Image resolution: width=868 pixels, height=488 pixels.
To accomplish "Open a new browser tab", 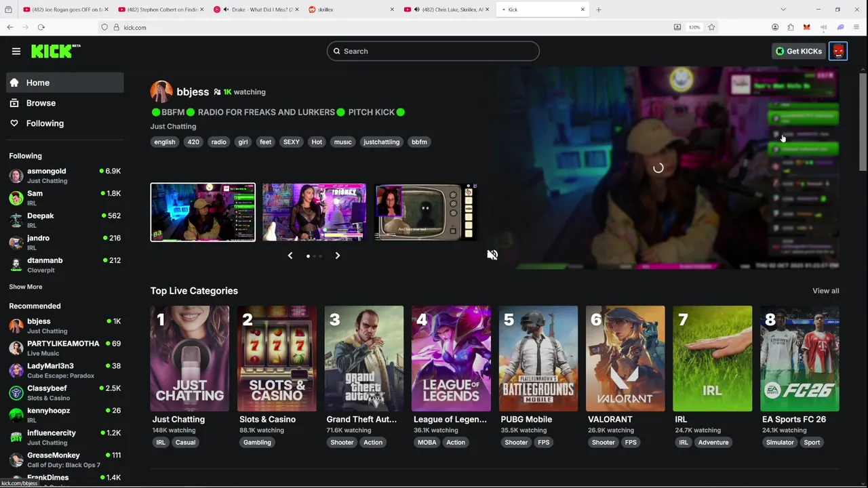I will click(598, 9).
